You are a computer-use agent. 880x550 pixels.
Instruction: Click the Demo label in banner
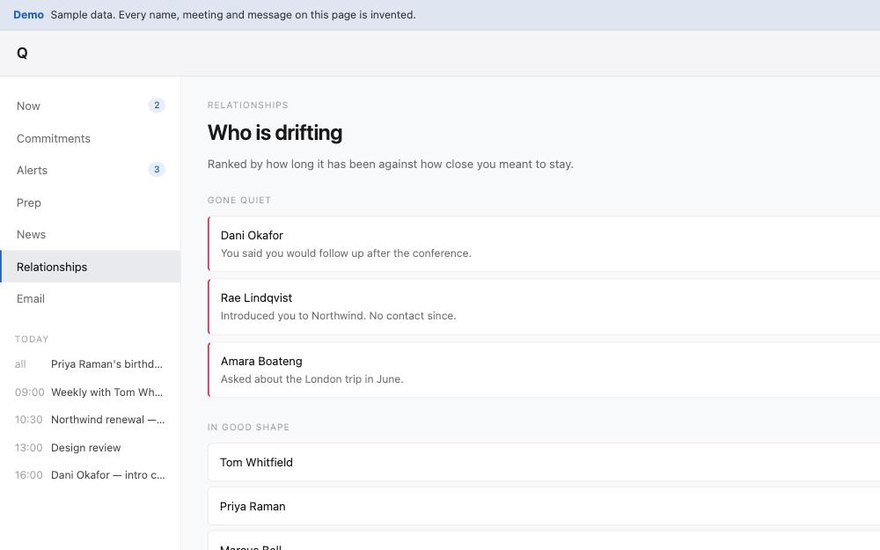tap(28, 15)
